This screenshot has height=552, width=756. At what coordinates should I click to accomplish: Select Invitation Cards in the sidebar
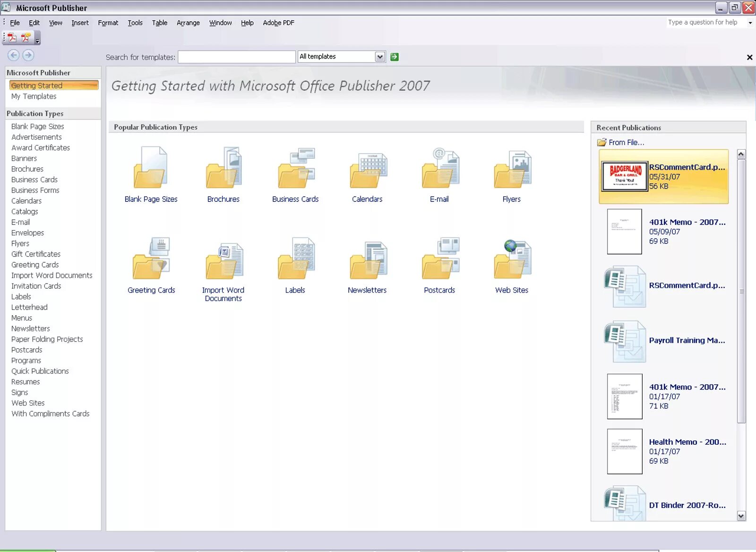[x=36, y=286]
